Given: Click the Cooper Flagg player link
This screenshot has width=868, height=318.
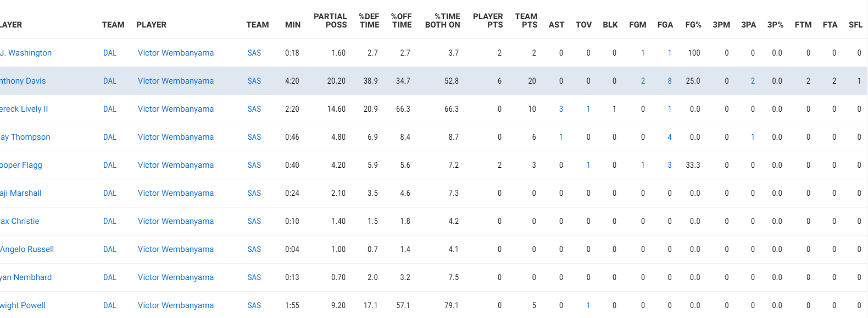Looking at the screenshot, I should click(x=21, y=165).
